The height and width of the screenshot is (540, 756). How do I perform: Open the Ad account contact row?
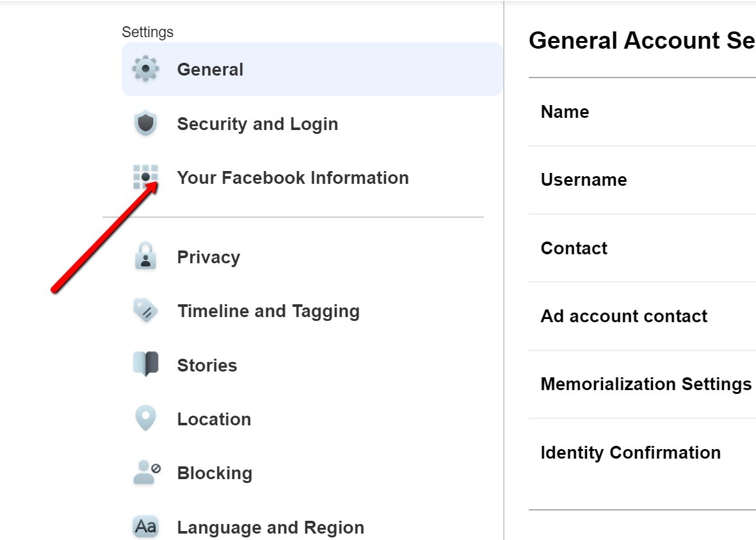click(x=642, y=316)
